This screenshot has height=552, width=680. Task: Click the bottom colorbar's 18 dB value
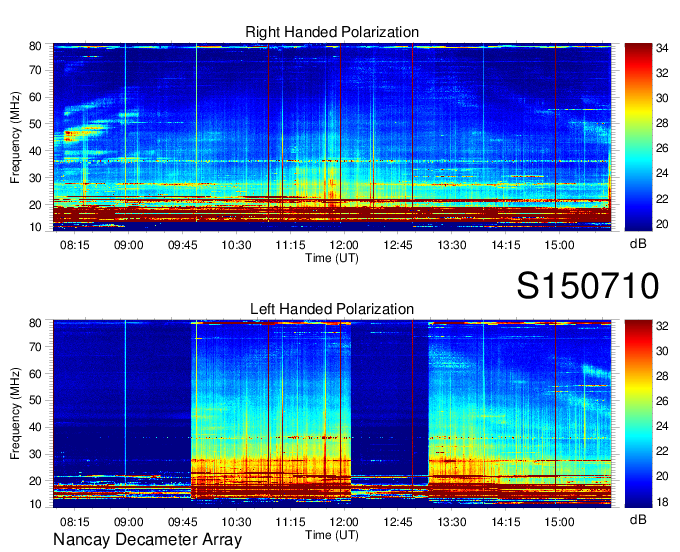pyautogui.click(x=662, y=502)
